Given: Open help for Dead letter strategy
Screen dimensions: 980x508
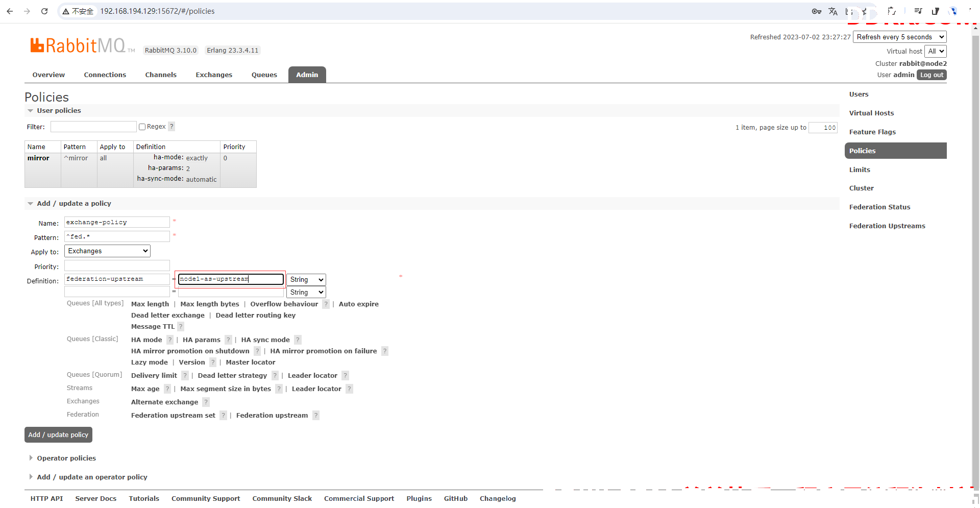Looking at the screenshot, I should click(x=275, y=375).
